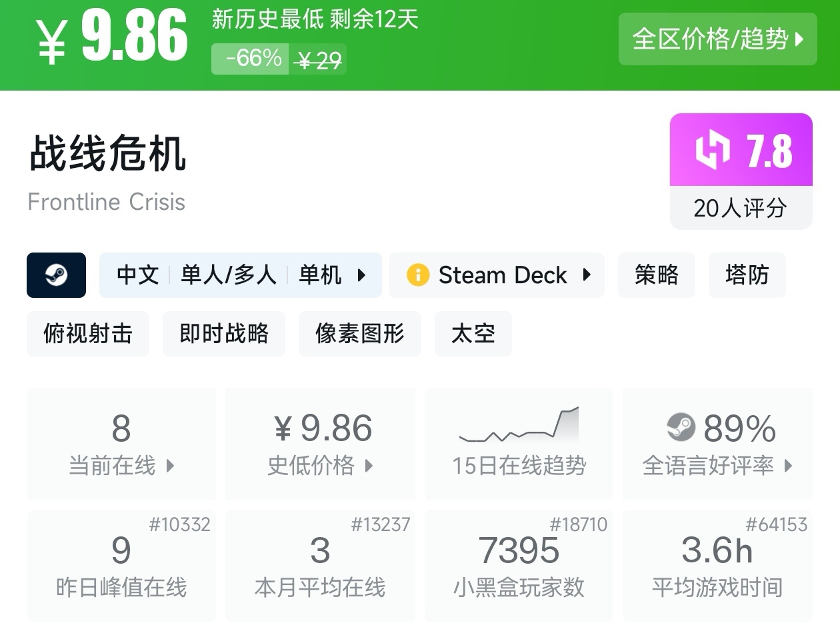This screenshot has height=627, width=840.
Task: Tap the 俯视射击 top-down shooter tag
Action: tap(88, 333)
